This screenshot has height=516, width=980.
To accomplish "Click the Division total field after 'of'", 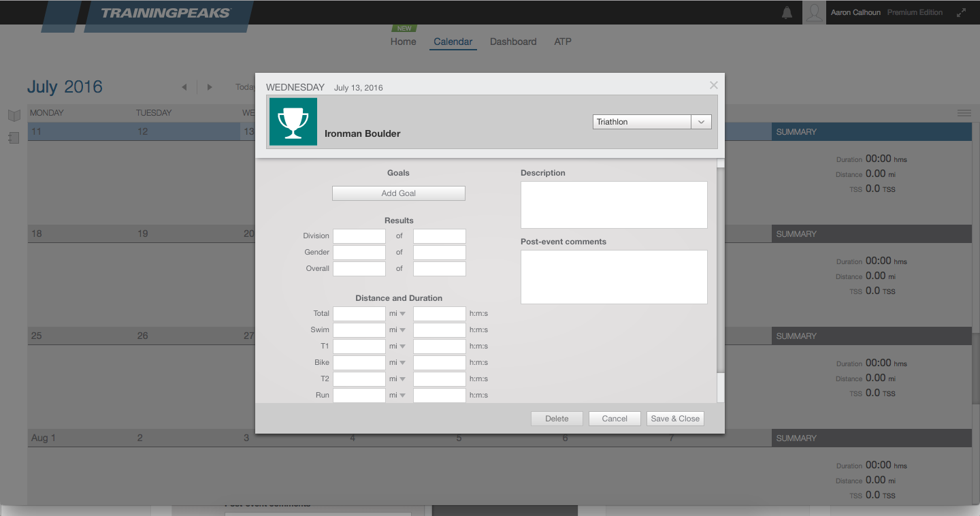I will 440,236.
